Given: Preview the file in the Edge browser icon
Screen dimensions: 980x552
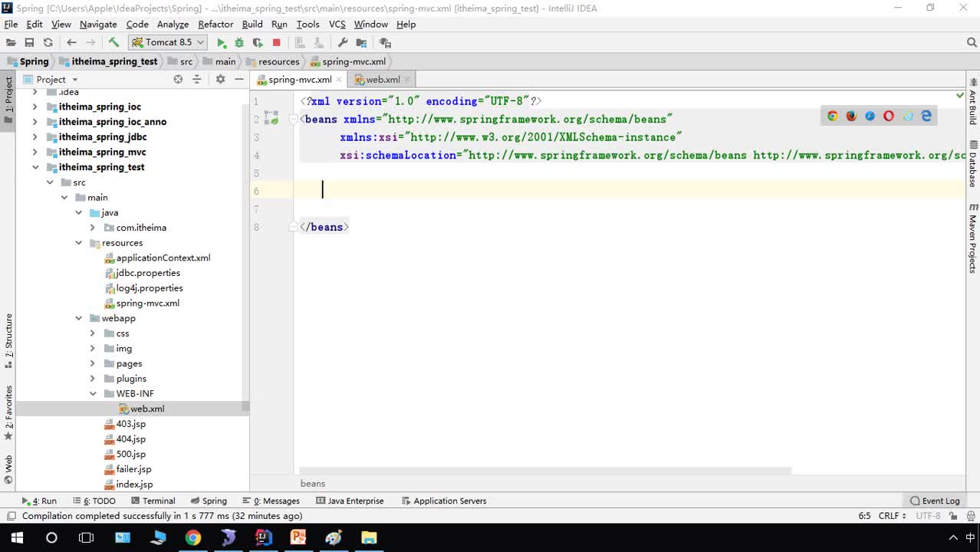Looking at the screenshot, I should [x=926, y=116].
